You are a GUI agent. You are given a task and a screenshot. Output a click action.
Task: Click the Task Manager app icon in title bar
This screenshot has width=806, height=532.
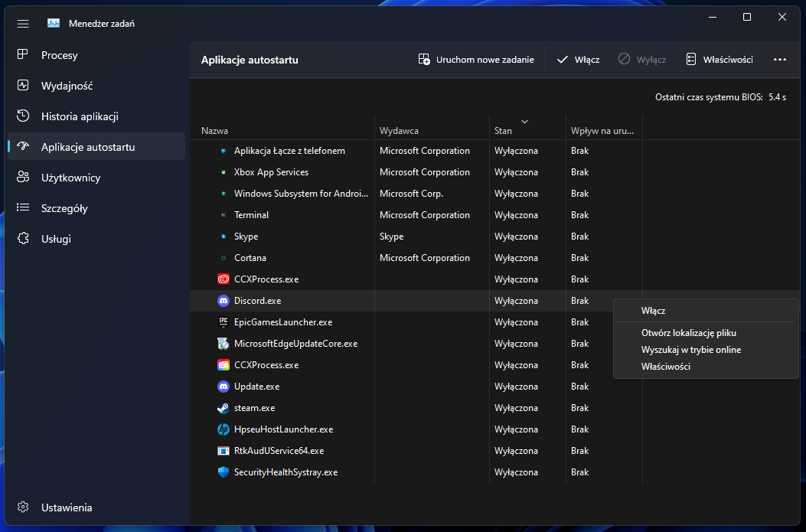(x=54, y=23)
